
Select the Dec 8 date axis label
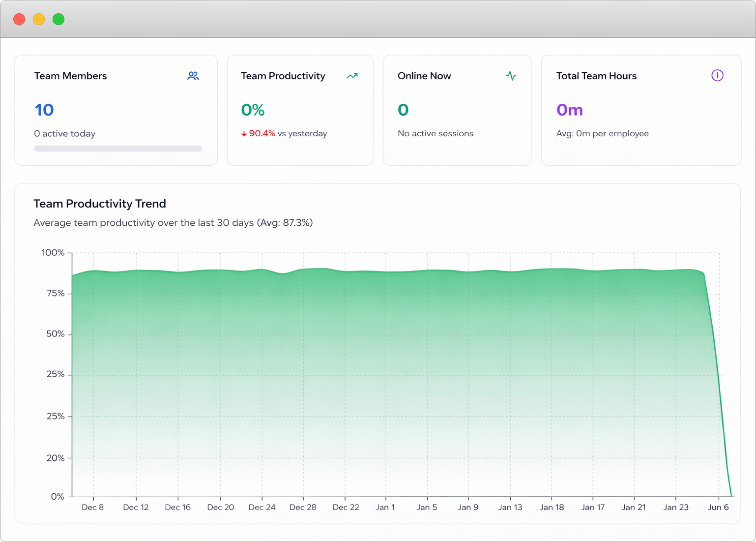pos(92,507)
